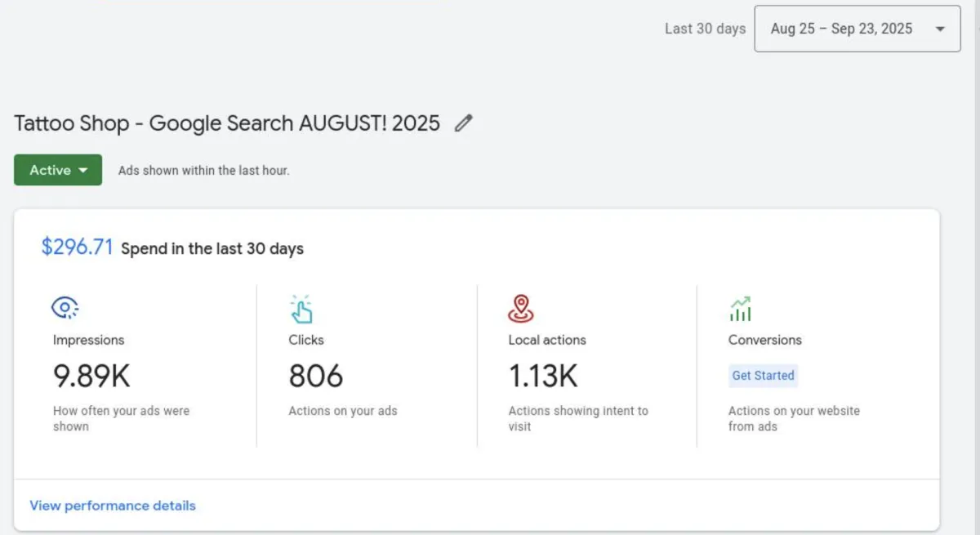
Task: Click the Ads shown within the last hour text
Action: pyautogui.click(x=204, y=171)
